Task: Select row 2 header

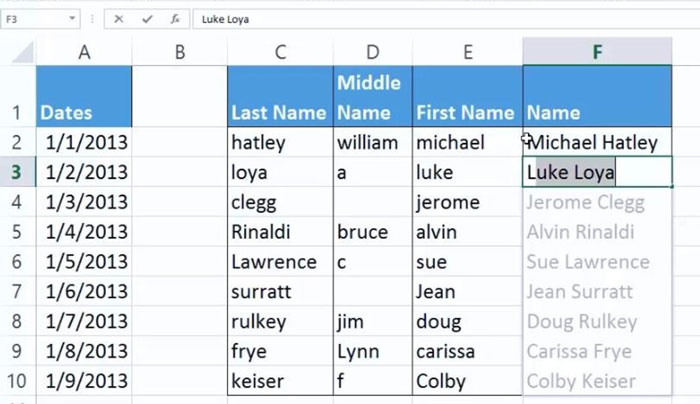Action: (x=17, y=142)
